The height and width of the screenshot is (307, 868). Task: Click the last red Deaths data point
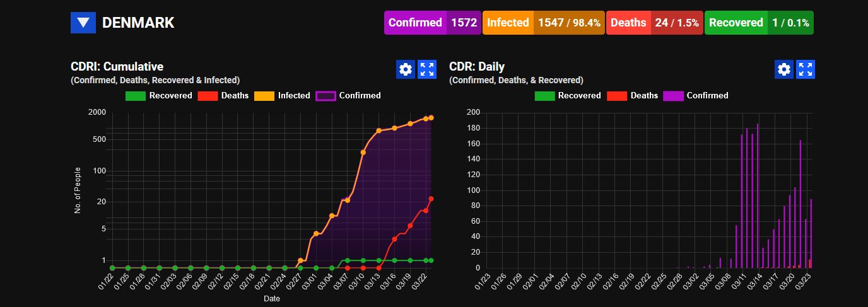(431, 199)
